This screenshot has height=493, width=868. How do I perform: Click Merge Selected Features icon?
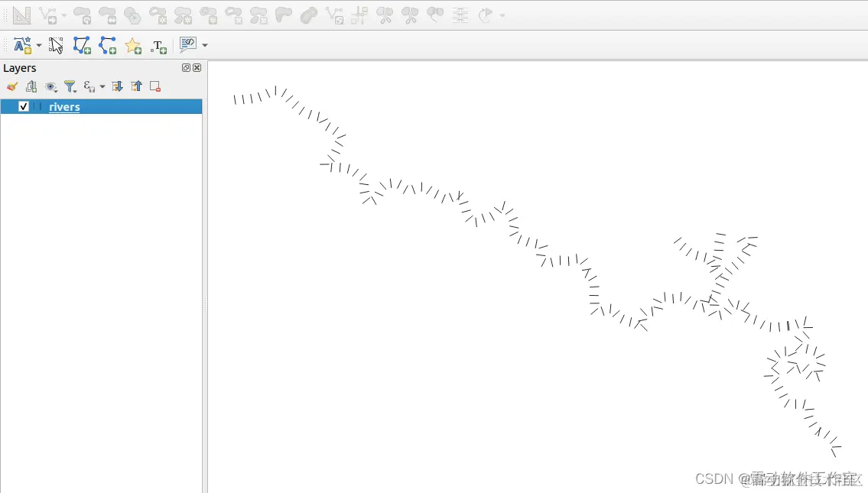pyautogui.click(x=435, y=15)
